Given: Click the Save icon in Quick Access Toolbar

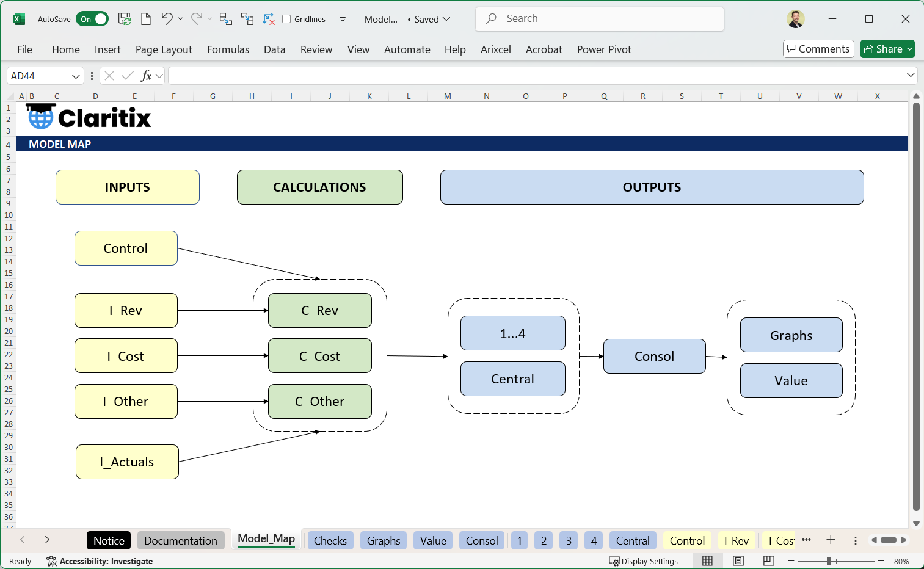Looking at the screenshot, I should [125, 19].
